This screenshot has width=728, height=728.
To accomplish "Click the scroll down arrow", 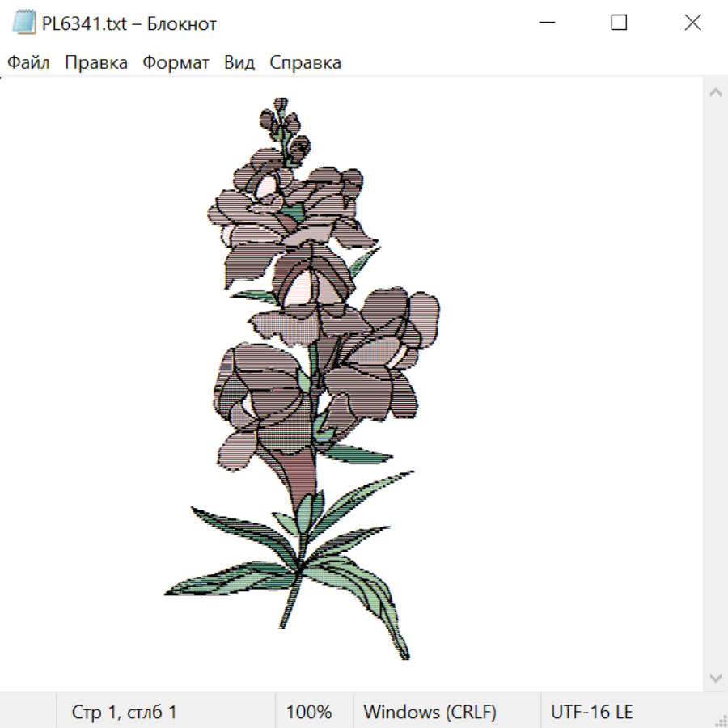I will [x=716, y=679].
